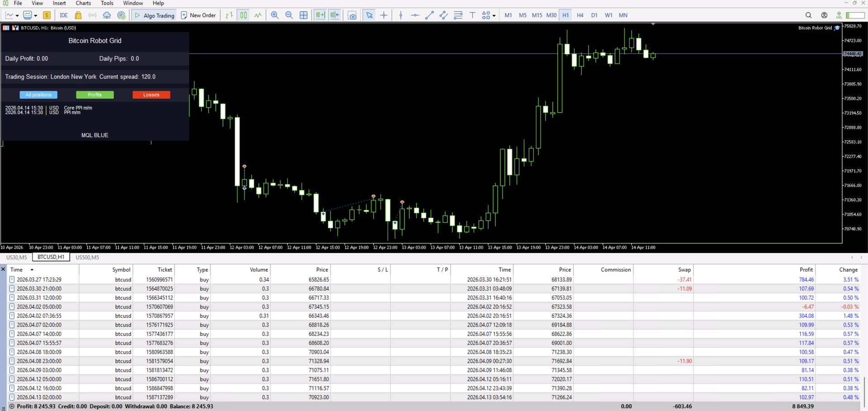Click the copy-trading icon next to cloud
The width and height of the screenshot is (868, 411).
(121, 15)
